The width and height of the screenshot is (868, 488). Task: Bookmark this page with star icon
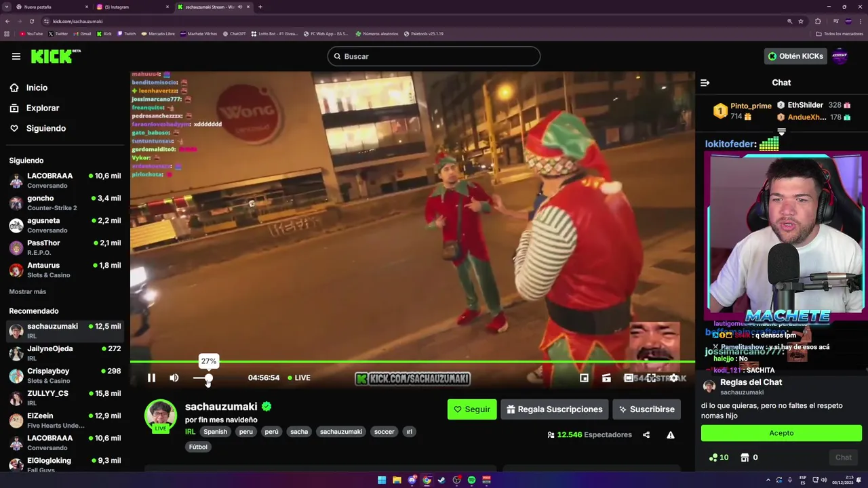pyautogui.click(x=801, y=21)
